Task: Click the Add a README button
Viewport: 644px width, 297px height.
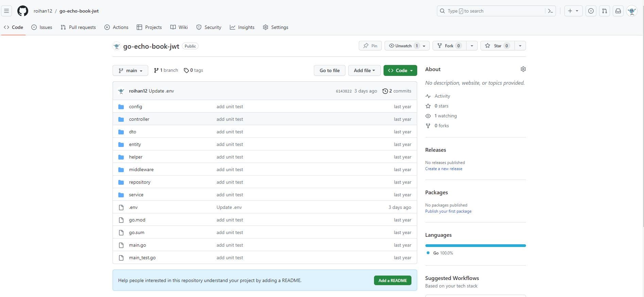Action: (392, 280)
